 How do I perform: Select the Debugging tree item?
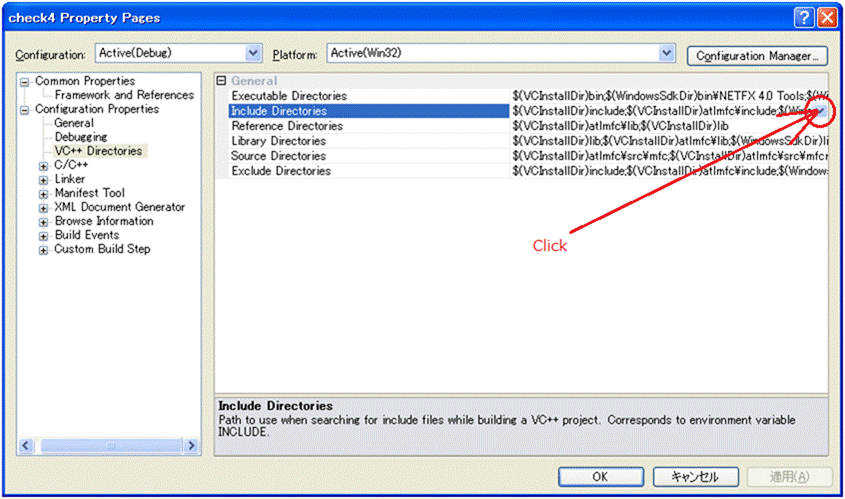pos(80,137)
